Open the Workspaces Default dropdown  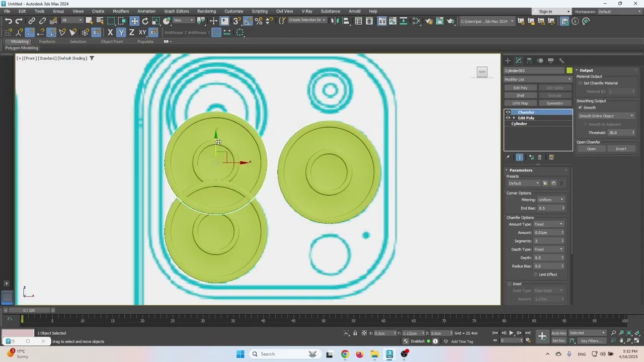click(x=619, y=12)
